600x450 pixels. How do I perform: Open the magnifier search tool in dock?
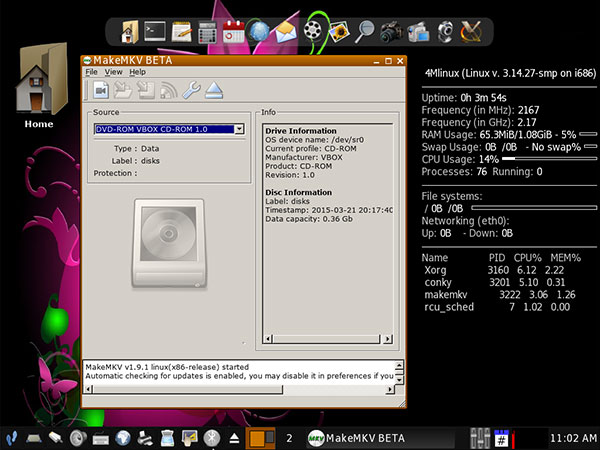[366, 32]
